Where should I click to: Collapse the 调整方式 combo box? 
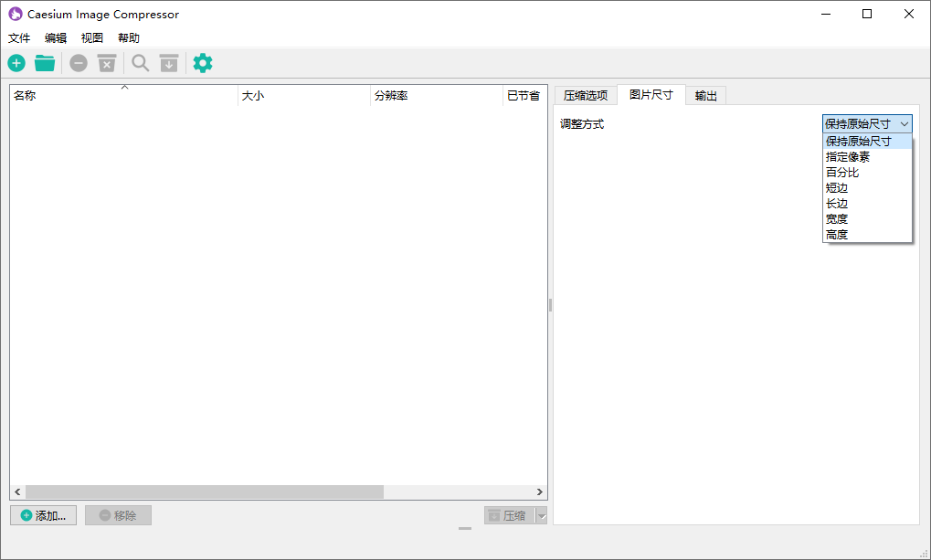(x=867, y=123)
